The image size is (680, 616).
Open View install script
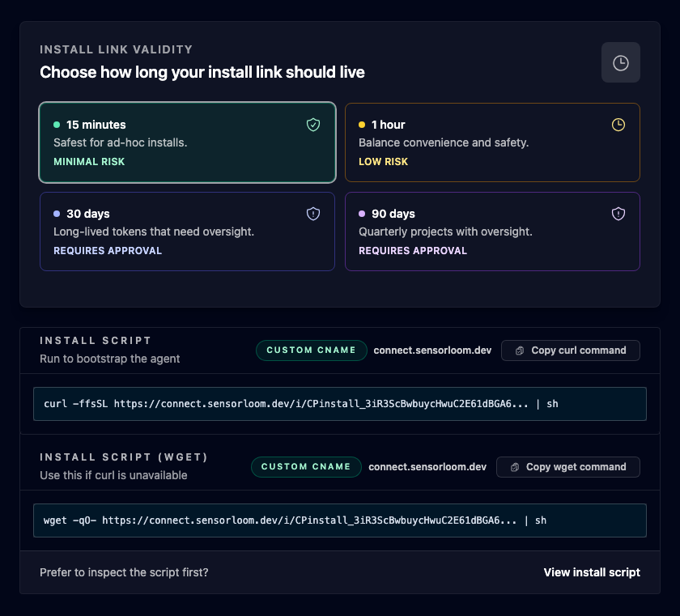point(591,572)
